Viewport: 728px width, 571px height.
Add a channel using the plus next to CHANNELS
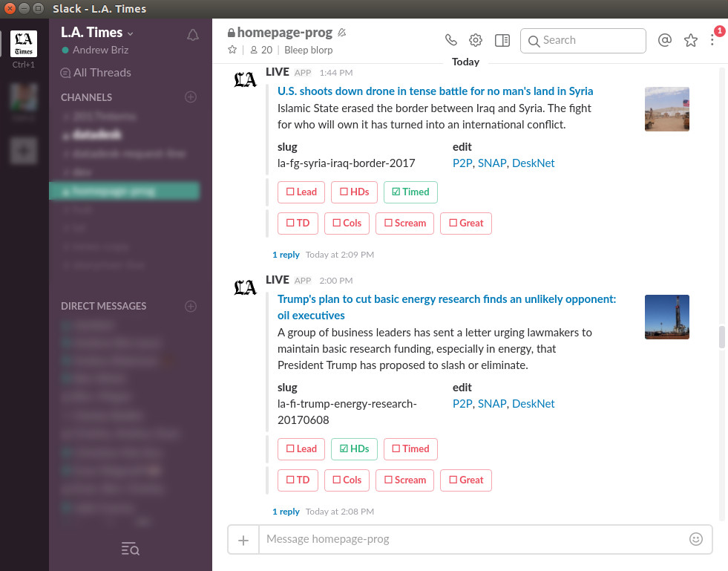[191, 97]
